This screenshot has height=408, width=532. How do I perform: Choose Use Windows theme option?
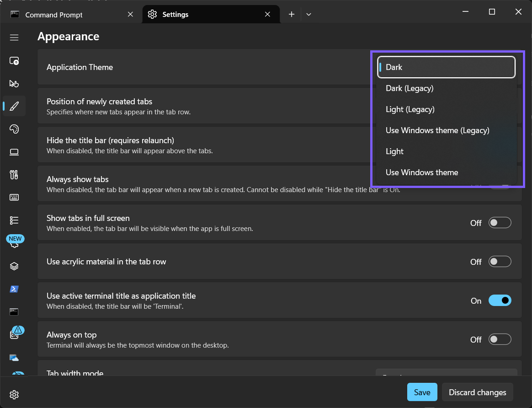coord(446,172)
